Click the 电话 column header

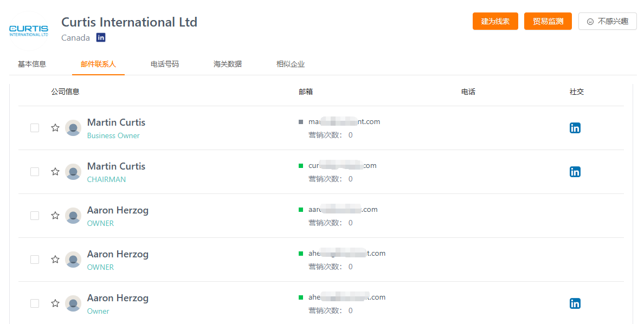[468, 92]
